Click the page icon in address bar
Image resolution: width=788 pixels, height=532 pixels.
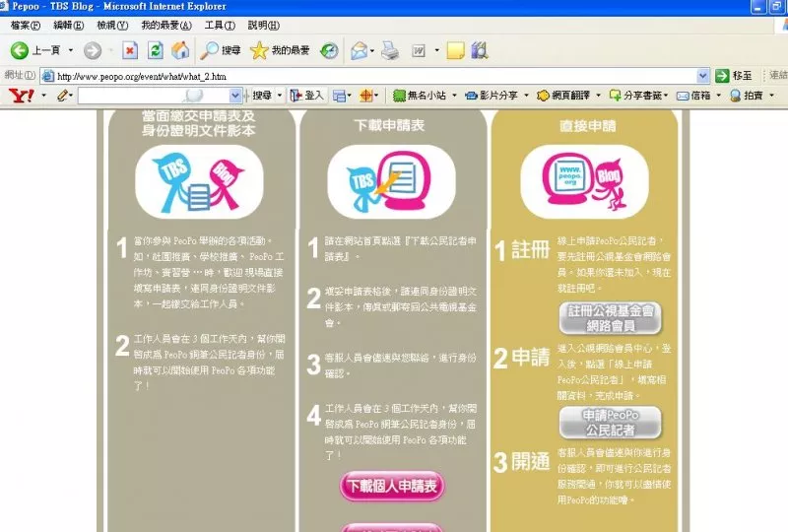tap(48, 76)
